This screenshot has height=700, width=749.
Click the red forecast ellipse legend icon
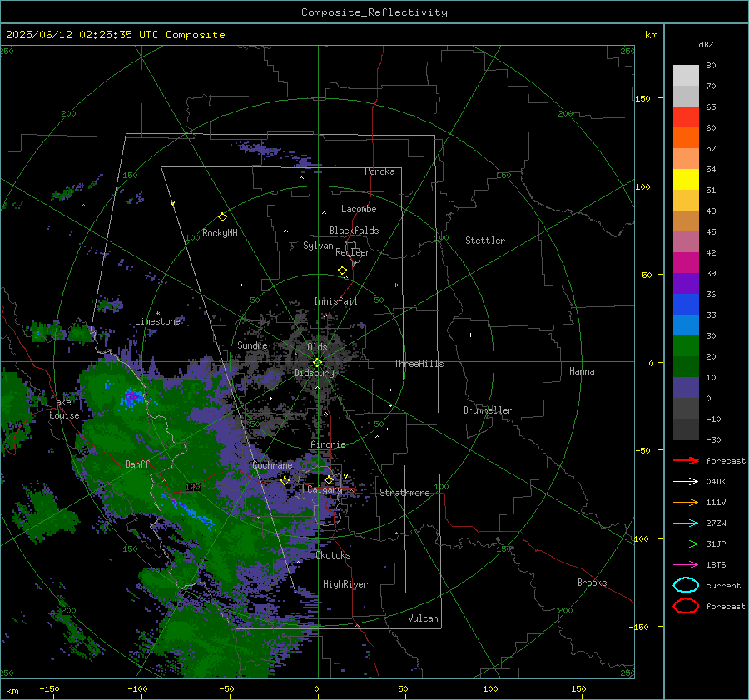[x=686, y=606]
